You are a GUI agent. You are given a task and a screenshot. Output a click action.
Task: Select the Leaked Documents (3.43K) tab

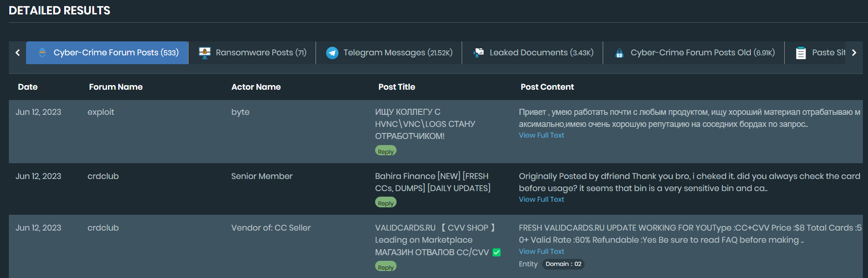coord(541,53)
